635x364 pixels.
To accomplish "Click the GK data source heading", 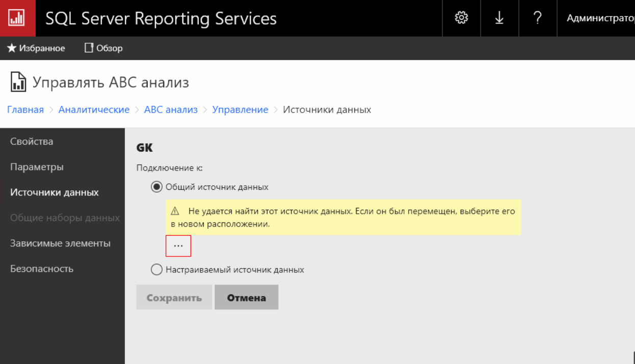I will click(x=145, y=148).
